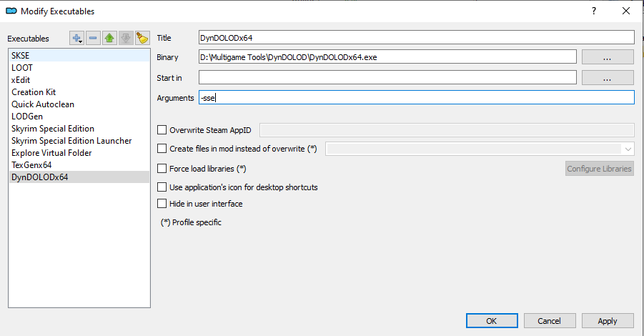The width and height of the screenshot is (644, 336).
Task: Click the question mark help button
Action: pos(593,11)
